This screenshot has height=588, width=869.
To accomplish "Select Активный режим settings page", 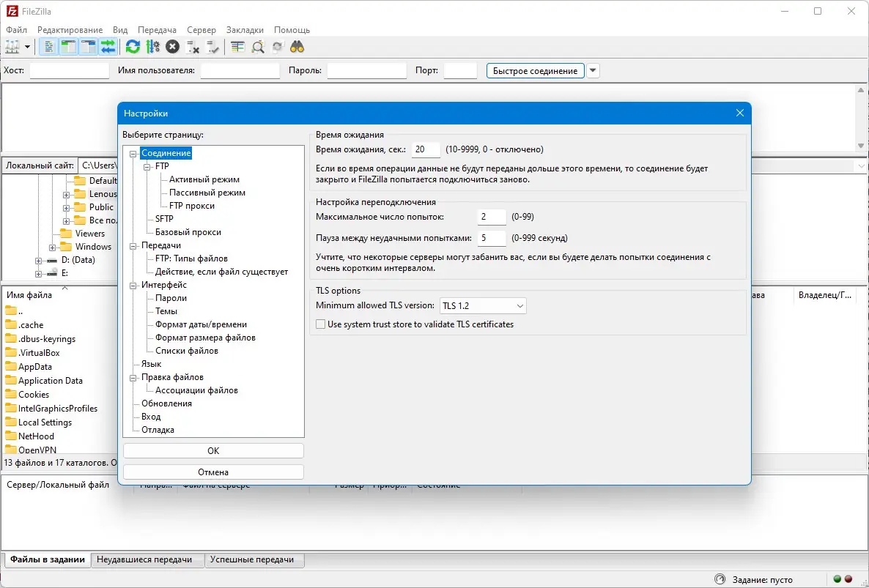I will (x=204, y=179).
